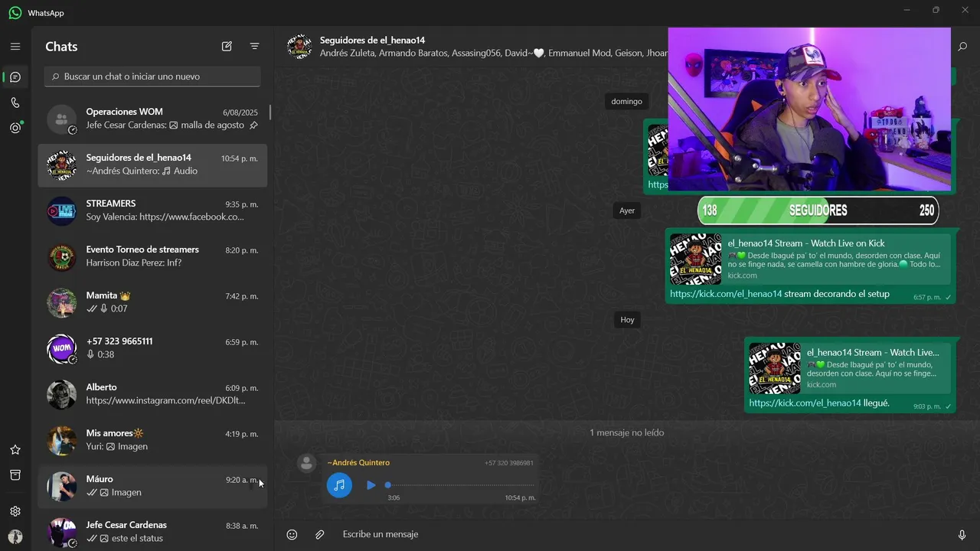Viewport: 980px width, 551px height.
Task: Click the blue music note audio icon
Action: [339, 485]
